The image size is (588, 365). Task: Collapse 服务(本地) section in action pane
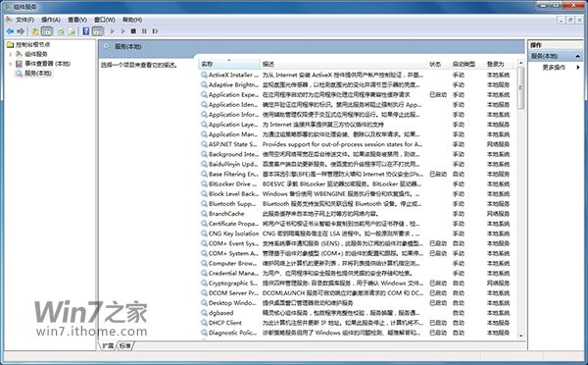click(x=577, y=56)
